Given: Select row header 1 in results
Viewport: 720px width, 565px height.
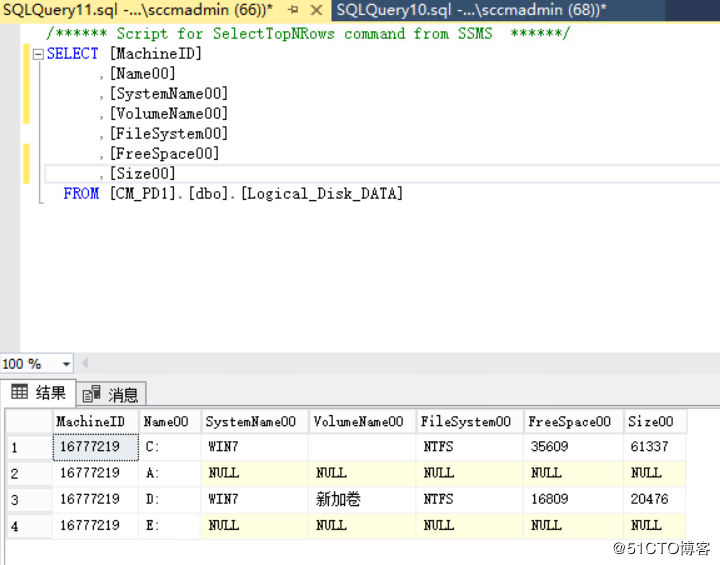Looking at the screenshot, I should point(29,447).
